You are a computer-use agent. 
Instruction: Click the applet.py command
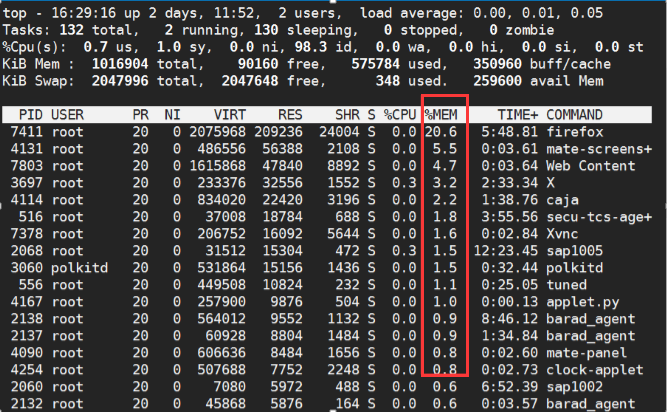pyautogui.click(x=583, y=302)
